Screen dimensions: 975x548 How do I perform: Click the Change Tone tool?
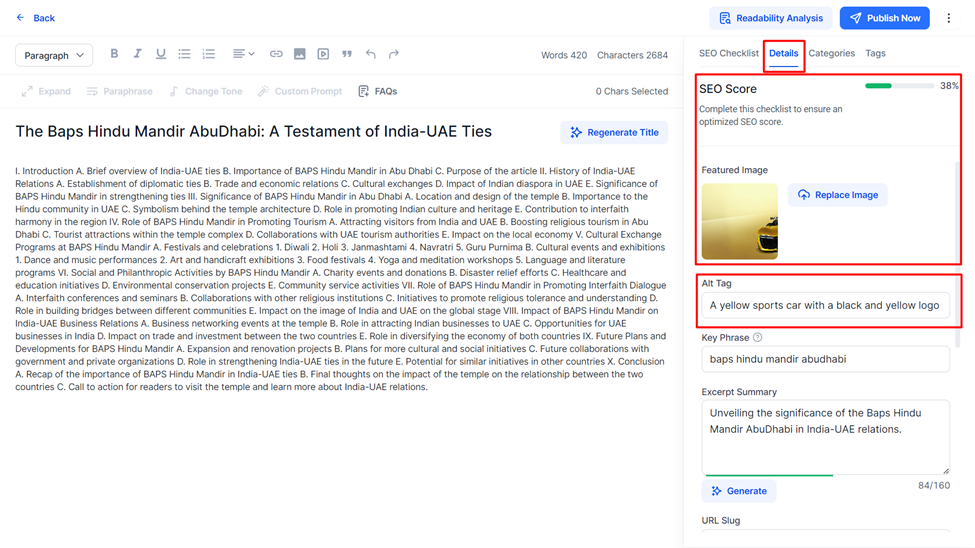[x=205, y=91]
